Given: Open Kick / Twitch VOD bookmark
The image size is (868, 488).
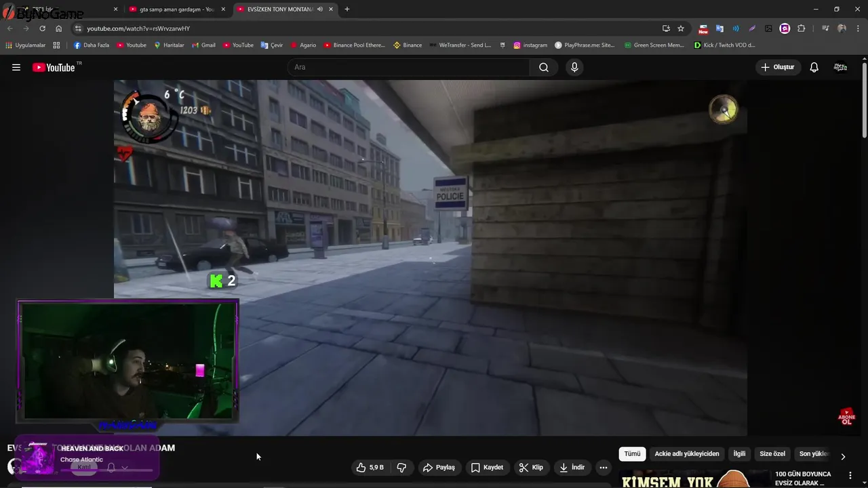Looking at the screenshot, I should pyautogui.click(x=724, y=45).
